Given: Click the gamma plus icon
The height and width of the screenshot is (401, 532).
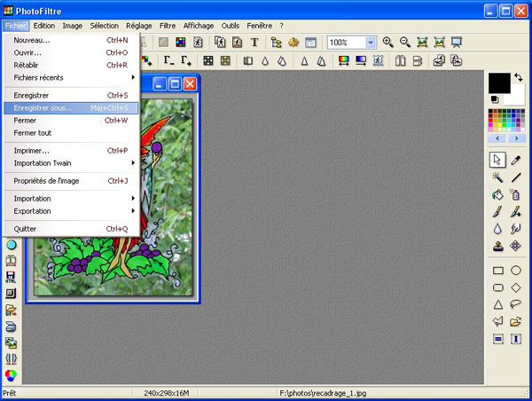Looking at the screenshot, I should click(186, 61).
